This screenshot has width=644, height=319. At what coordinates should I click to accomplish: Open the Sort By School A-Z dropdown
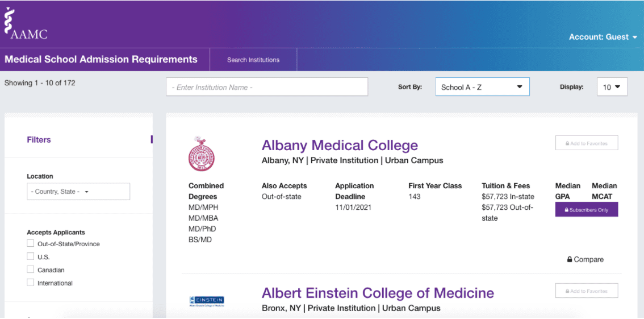pos(482,87)
